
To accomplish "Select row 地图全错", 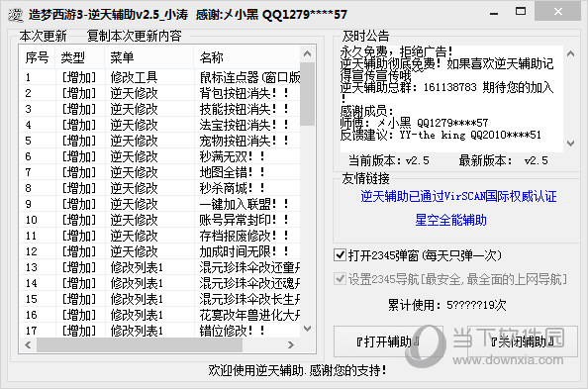I will point(159,172).
